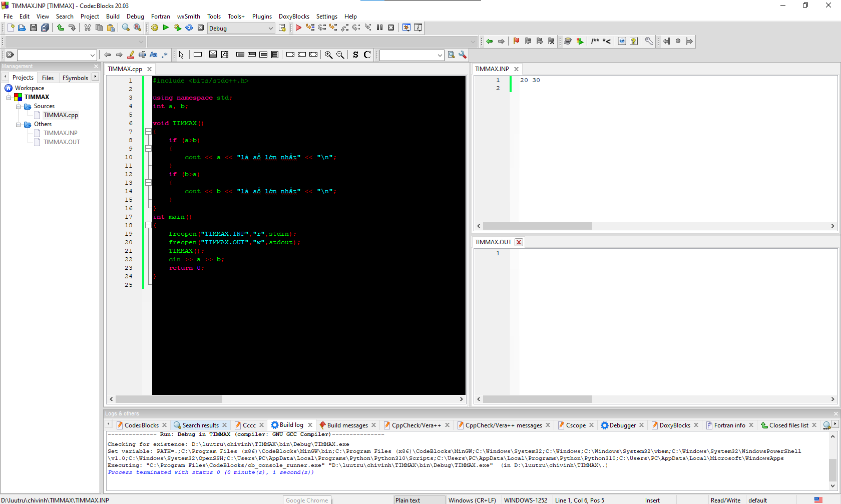
Task: Fold the main function at line 18
Action: tap(148, 225)
